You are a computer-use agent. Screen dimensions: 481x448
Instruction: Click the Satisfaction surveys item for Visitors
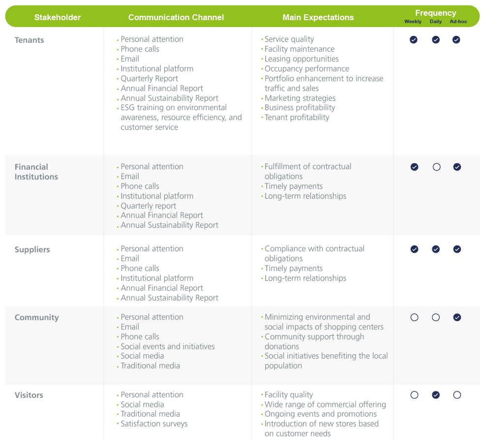point(154,424)
